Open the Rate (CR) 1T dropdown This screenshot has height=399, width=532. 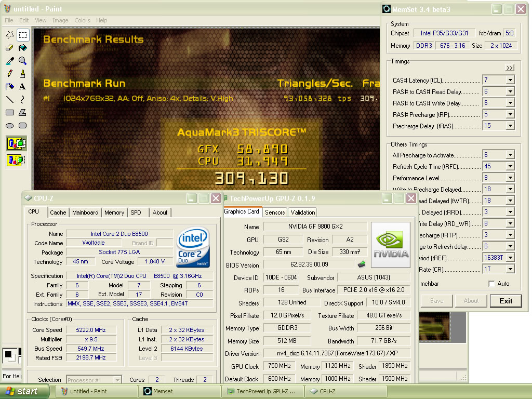[x=510, y=269]
